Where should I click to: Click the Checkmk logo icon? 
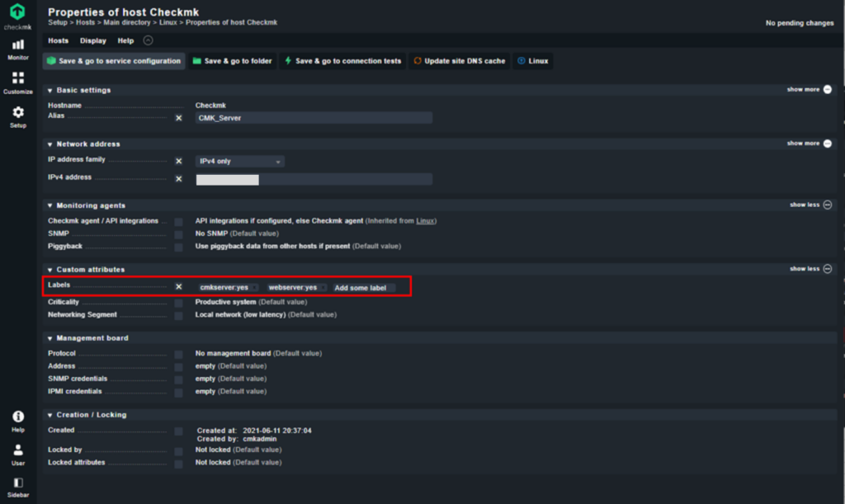click(x=17, y=12)
